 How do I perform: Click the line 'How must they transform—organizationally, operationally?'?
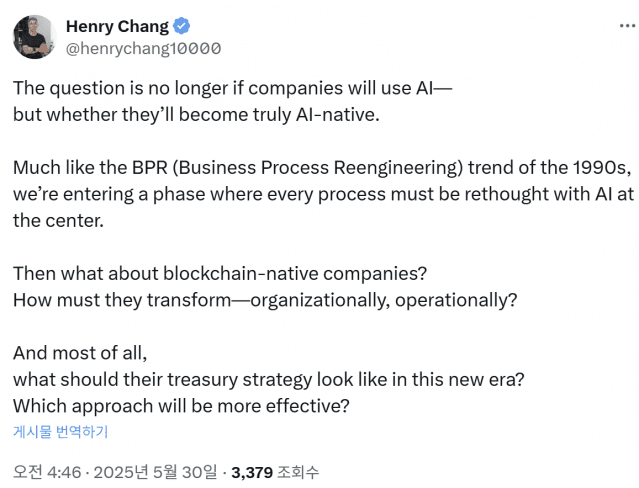pos(265,300)
